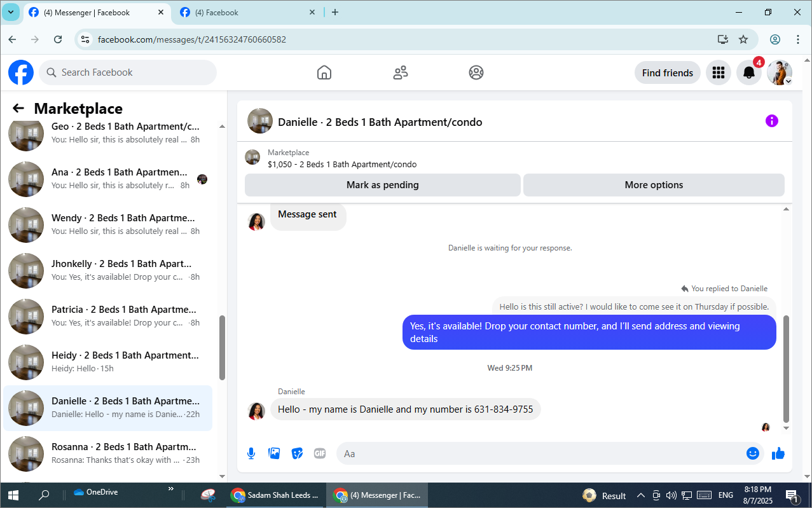
Task: Open Windows Start menu
Action: coord(13,495)
